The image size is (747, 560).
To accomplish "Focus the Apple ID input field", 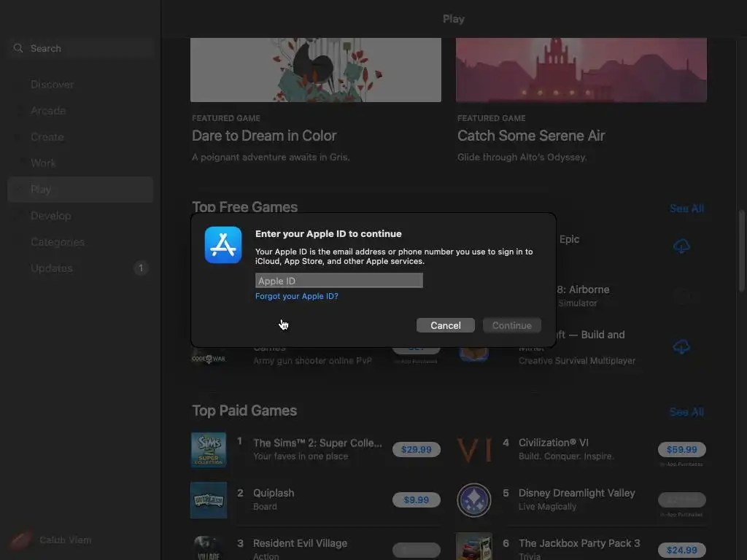I will [338, 281].
